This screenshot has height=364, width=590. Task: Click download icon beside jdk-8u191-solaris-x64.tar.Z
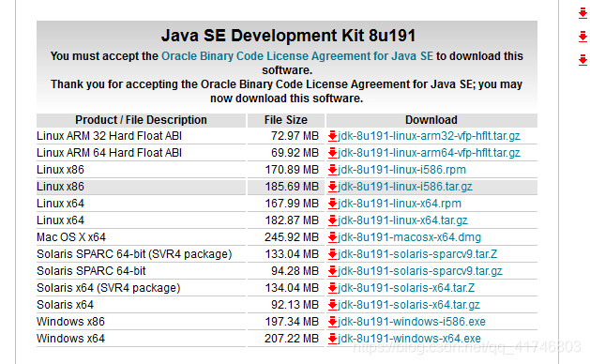click(332, 288)
